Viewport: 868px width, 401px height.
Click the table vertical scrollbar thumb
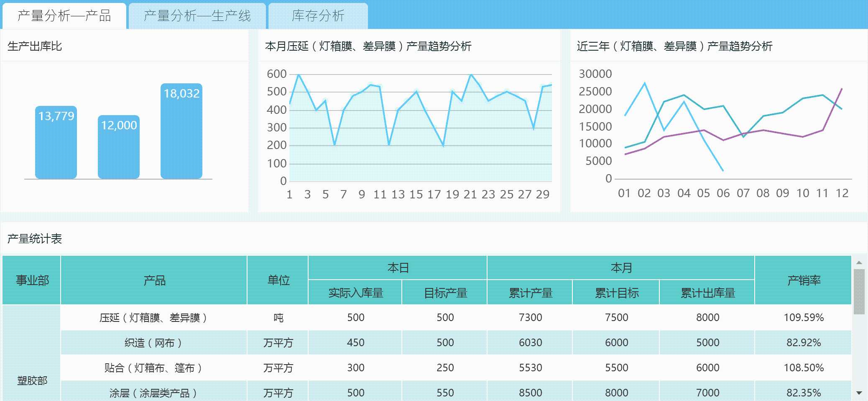(859, 291)
